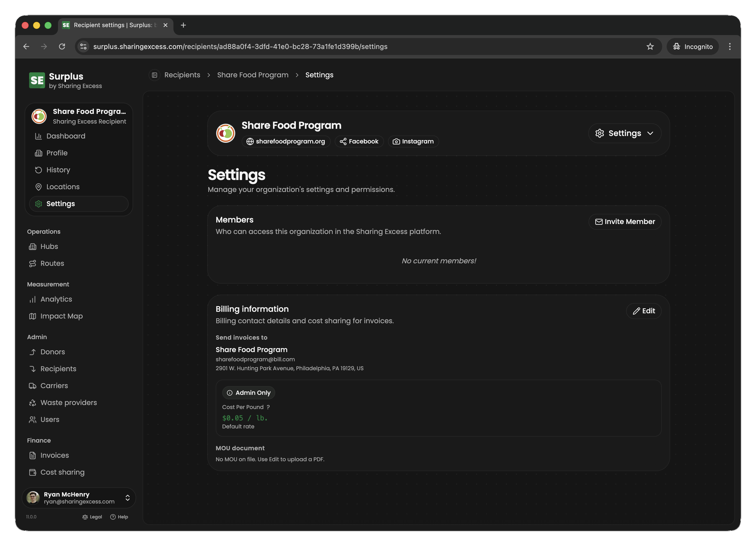The width and height of the screenshot is (756, 546).
Task: Edit the Billing information
Action: 644,311
